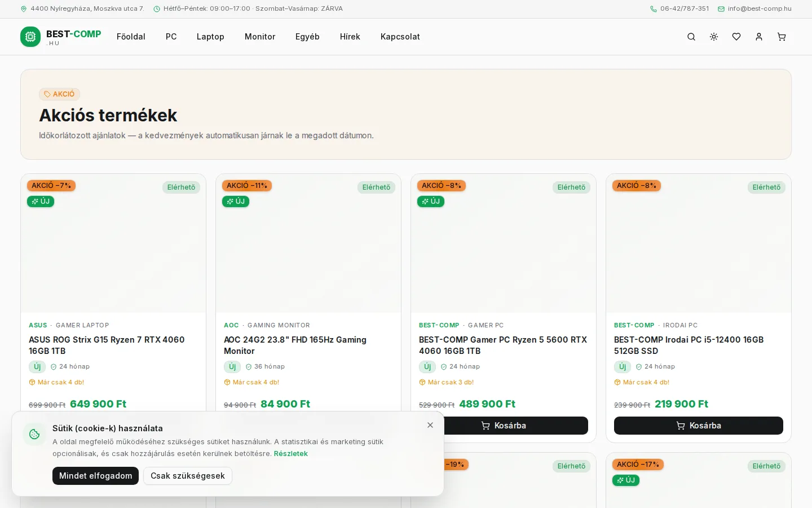Click the 649 900 Ft sale price
This screenshot has width=812, height=508.
pyautogui.click(x=98, y=404)
